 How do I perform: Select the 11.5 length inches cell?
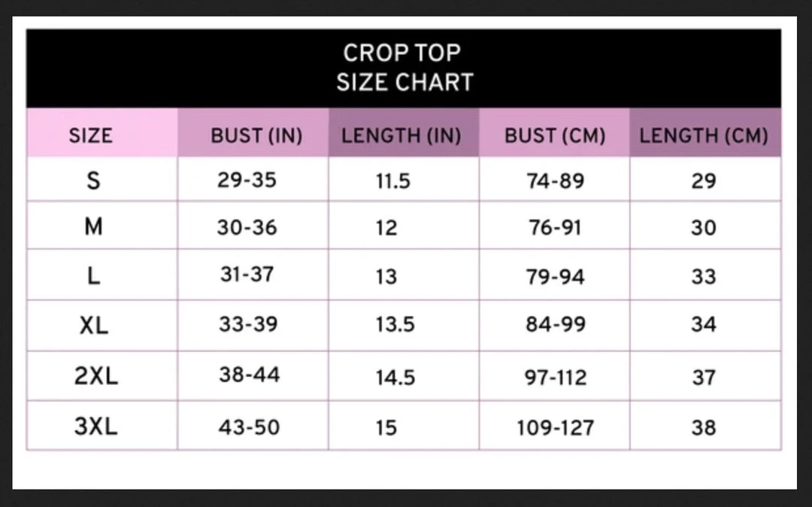[x=393, y=181]
